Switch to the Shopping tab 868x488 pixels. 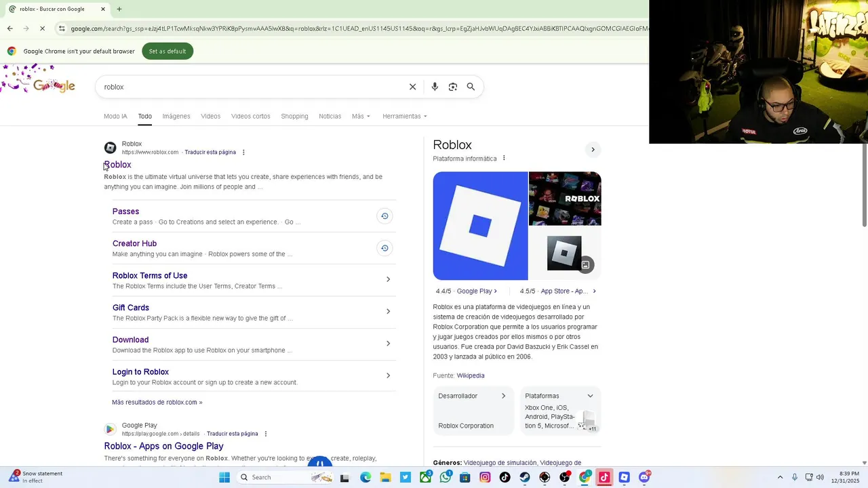tap(294, 116)
